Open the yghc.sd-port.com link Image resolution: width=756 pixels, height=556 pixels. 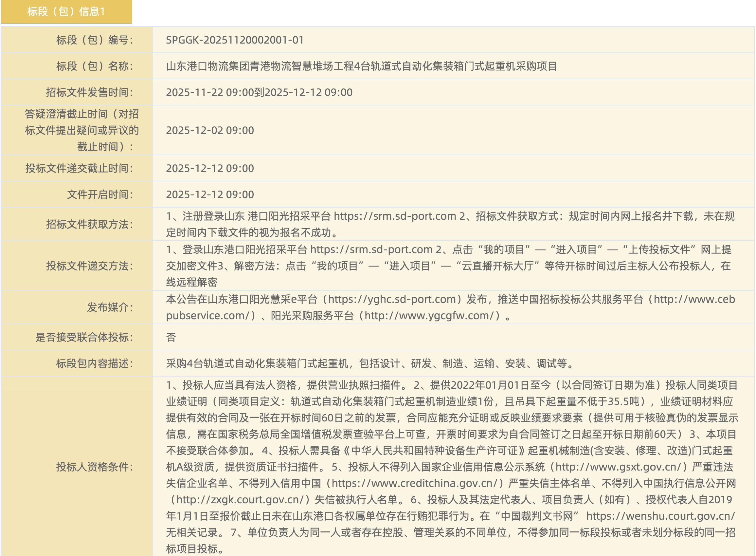(392, 299)
